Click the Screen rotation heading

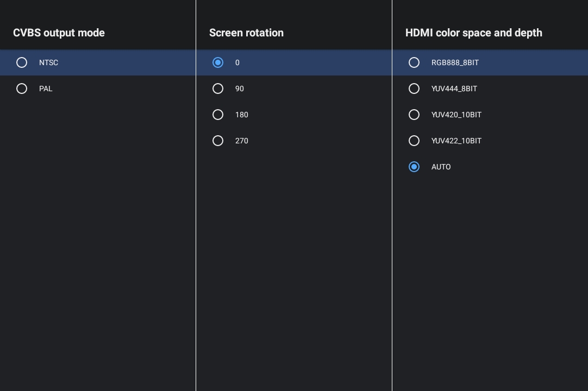pos(246,33)
